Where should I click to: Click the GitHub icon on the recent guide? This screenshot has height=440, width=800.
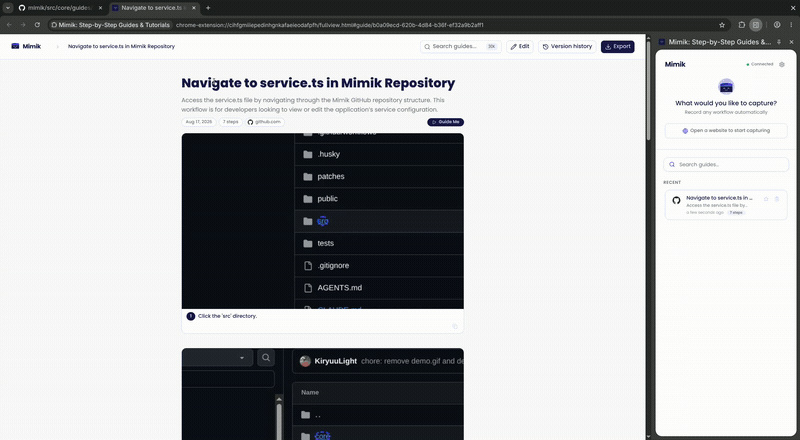676,200
